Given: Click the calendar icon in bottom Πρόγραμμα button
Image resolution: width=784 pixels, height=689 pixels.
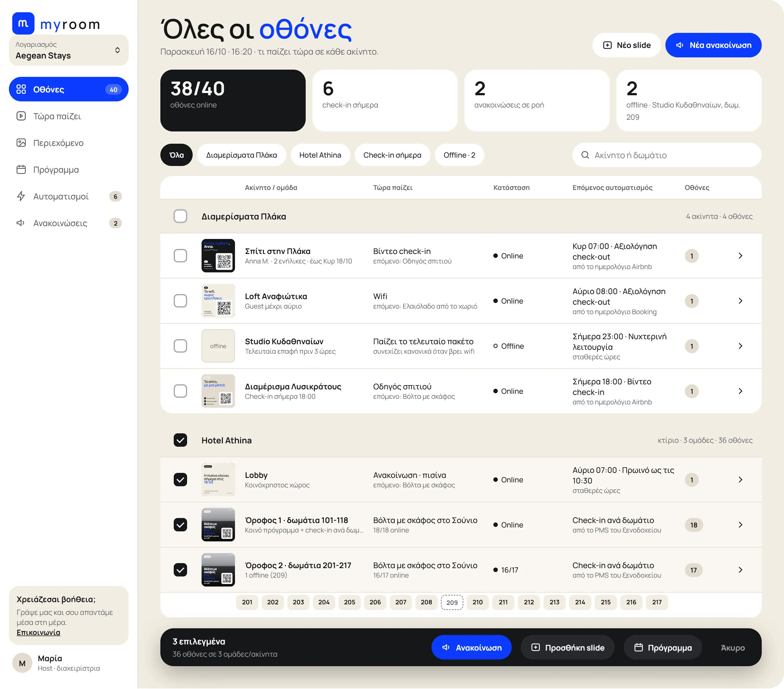Looking at the screenshot, I should [x=638, y=648].
